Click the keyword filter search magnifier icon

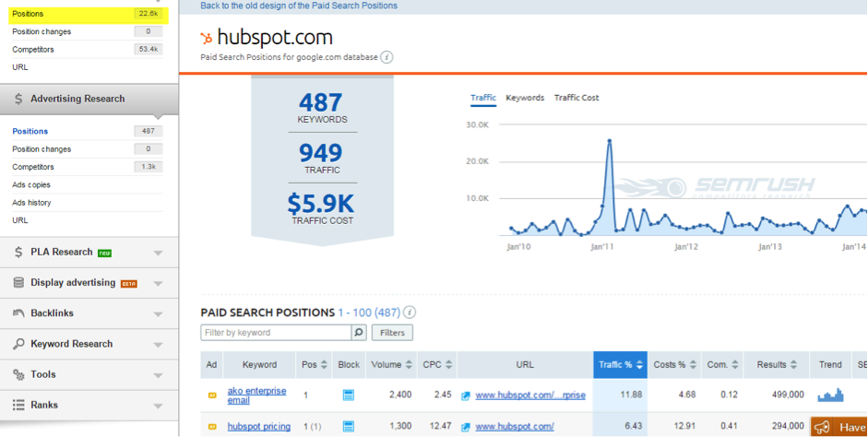tap(360, 332)
